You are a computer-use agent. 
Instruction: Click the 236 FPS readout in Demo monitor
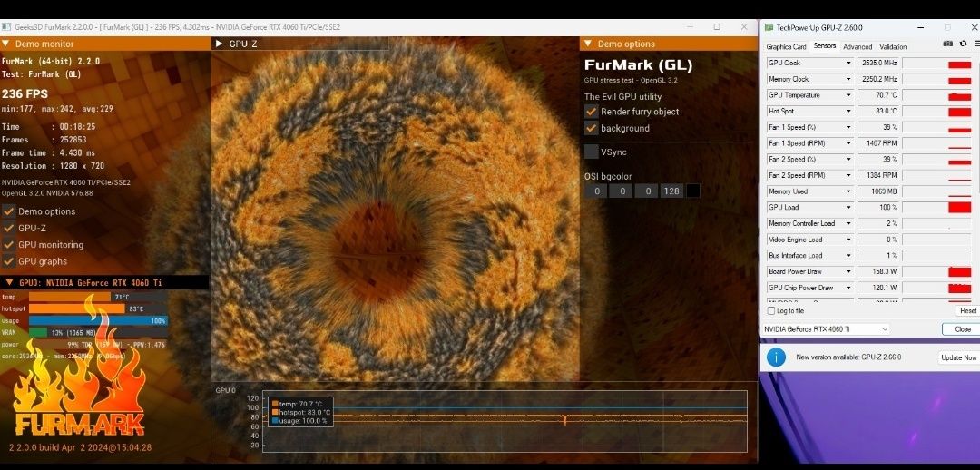24,93
